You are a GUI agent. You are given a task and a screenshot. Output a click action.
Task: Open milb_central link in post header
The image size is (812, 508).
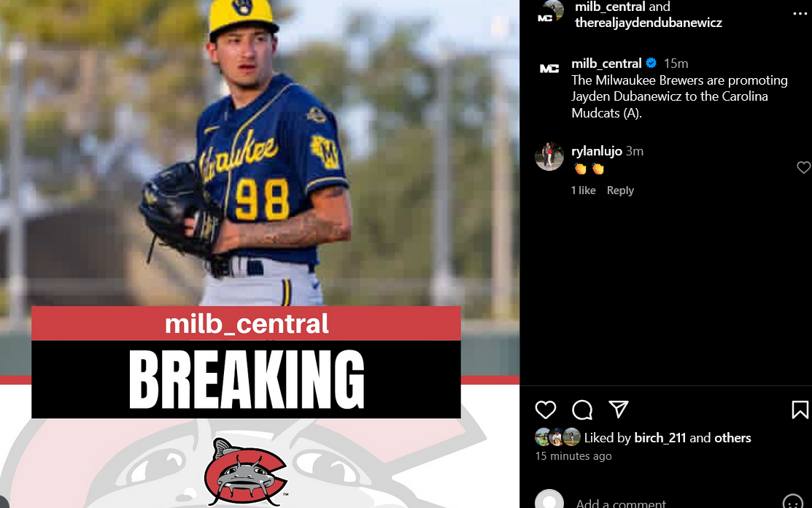point(610,7)
